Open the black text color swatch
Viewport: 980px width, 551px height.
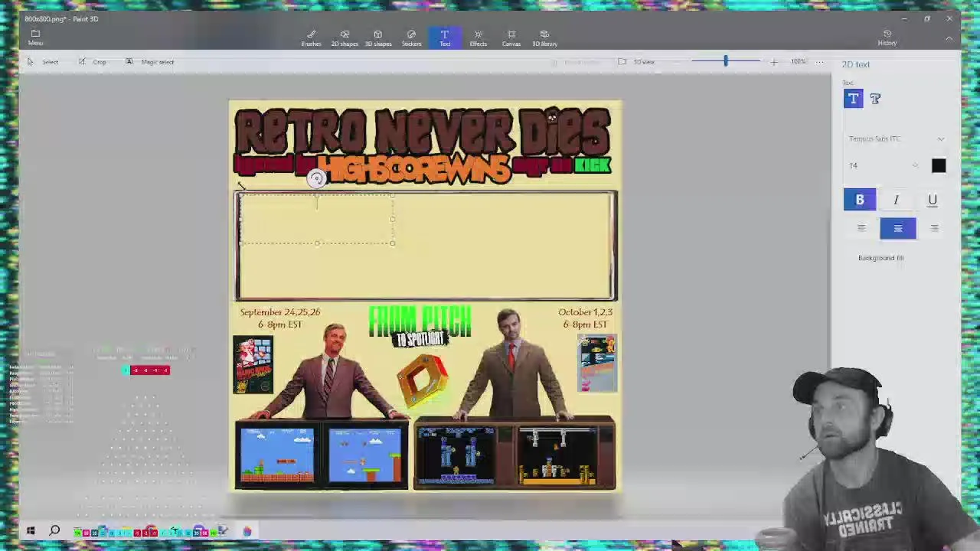[x=939, y=166]
